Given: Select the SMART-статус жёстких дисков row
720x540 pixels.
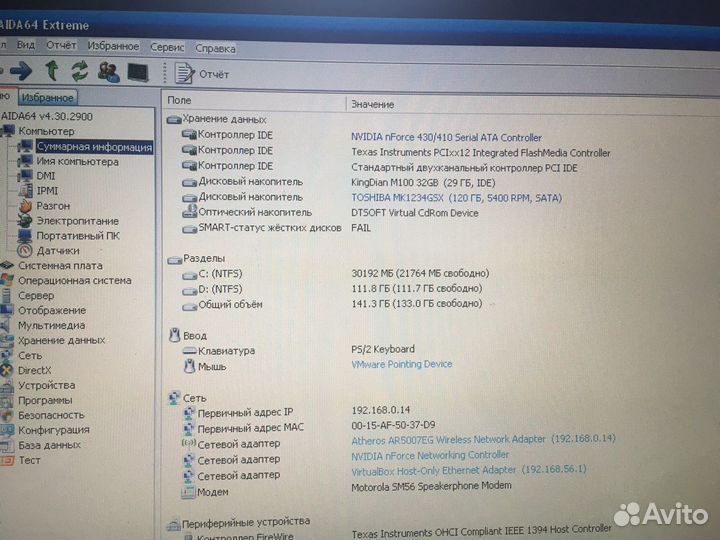Looking at the screenshot, I should [x=269, y=228].
